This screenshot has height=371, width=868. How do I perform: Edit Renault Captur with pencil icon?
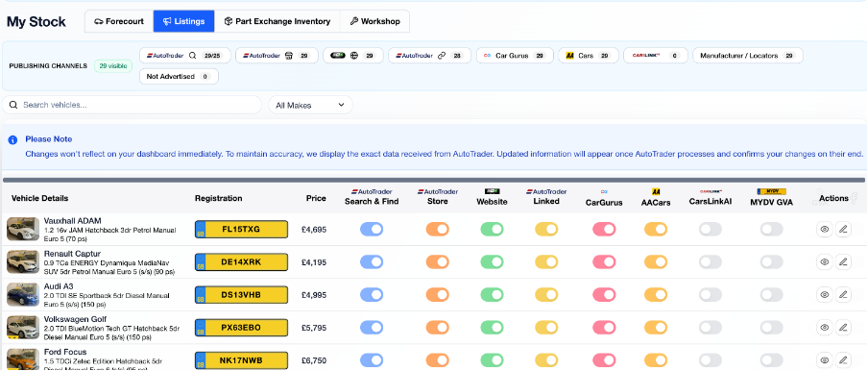843,262
